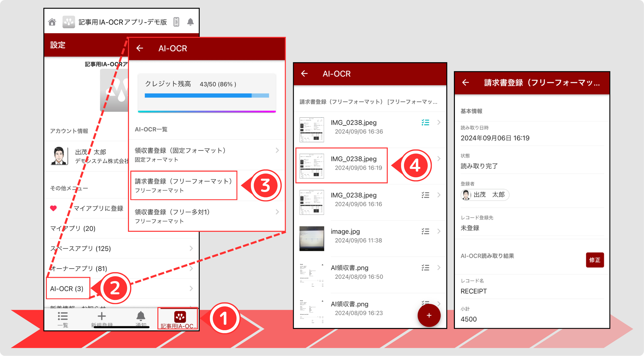Viewport: 644px width, 356px height.
Task: Tap the 請求書登録 list header text
Action: [368, 102]
